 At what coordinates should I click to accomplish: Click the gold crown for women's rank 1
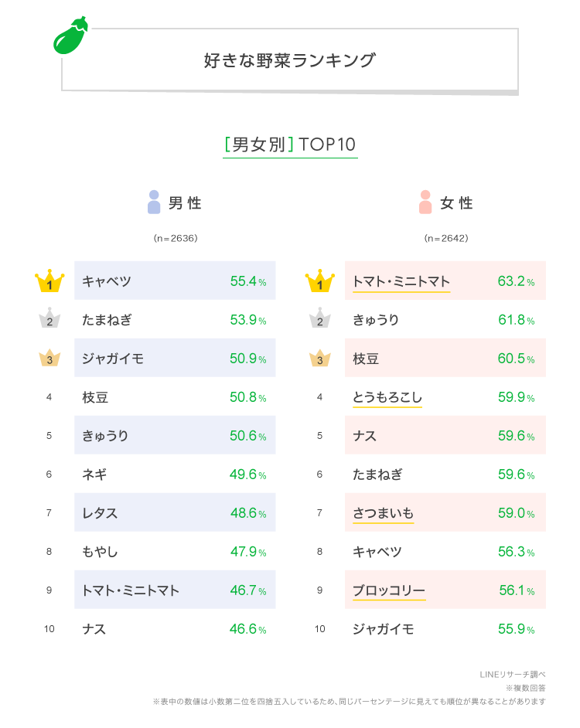click(319, 282)
